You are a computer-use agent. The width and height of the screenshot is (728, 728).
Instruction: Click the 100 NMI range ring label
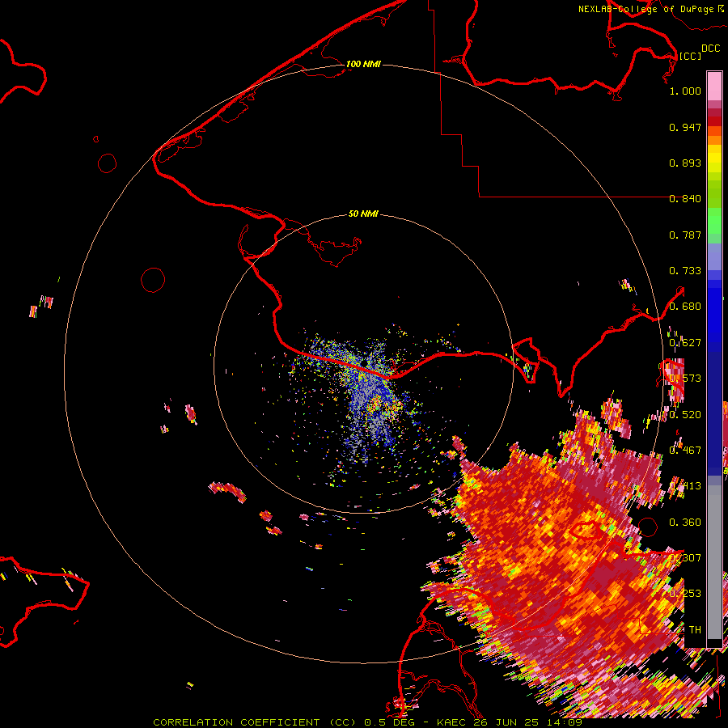click(x=363, y=64)
